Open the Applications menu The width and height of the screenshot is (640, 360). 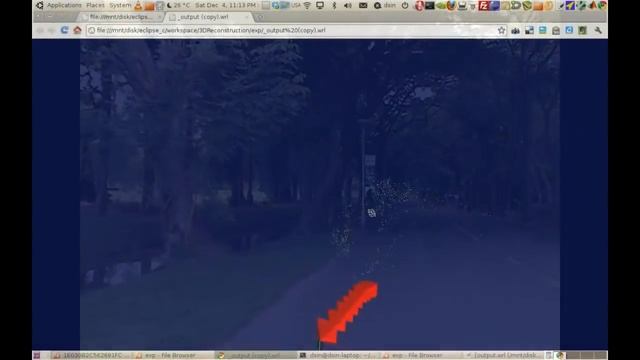pyautogui.click(x=64, y=5)
